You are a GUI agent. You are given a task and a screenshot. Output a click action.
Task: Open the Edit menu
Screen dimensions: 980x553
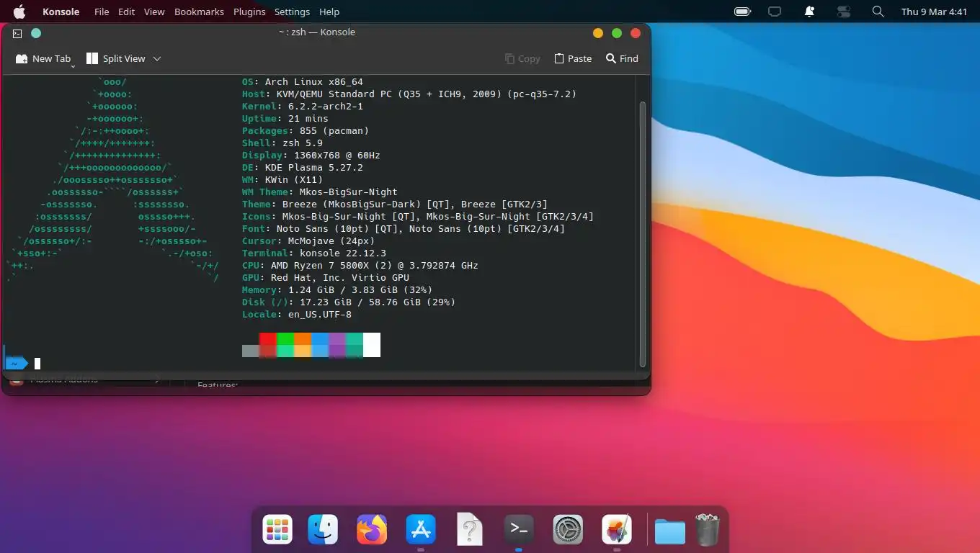127,12
